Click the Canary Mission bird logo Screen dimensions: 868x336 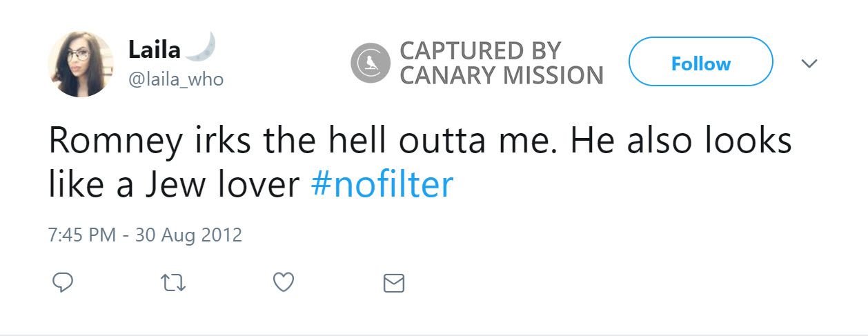coord(371,63)
